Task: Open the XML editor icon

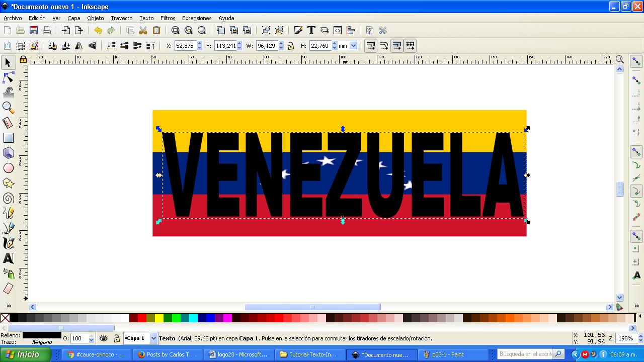Action: (x=338, y=31)
